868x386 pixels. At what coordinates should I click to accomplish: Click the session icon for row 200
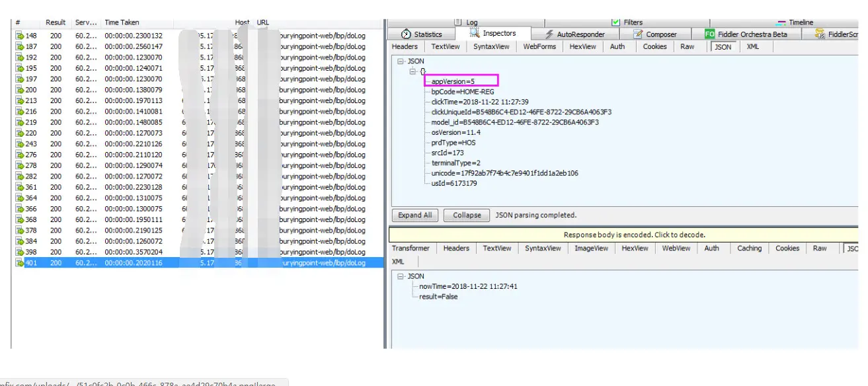tap(20, 90)
